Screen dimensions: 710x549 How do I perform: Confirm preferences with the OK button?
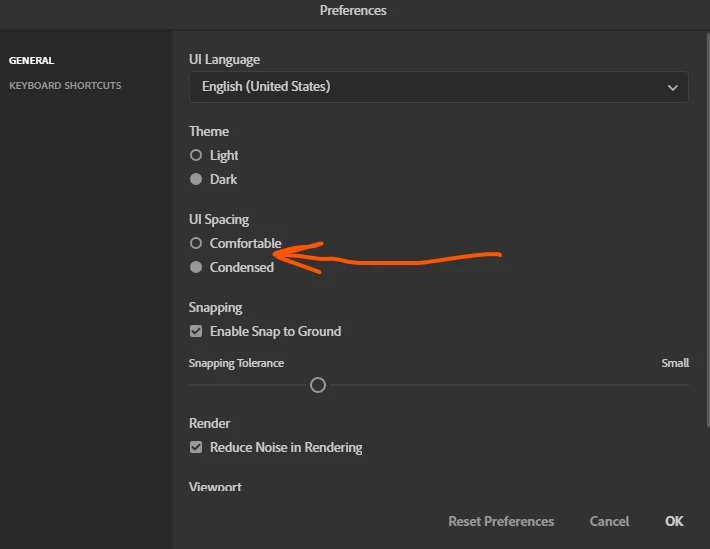click(674, 521)
